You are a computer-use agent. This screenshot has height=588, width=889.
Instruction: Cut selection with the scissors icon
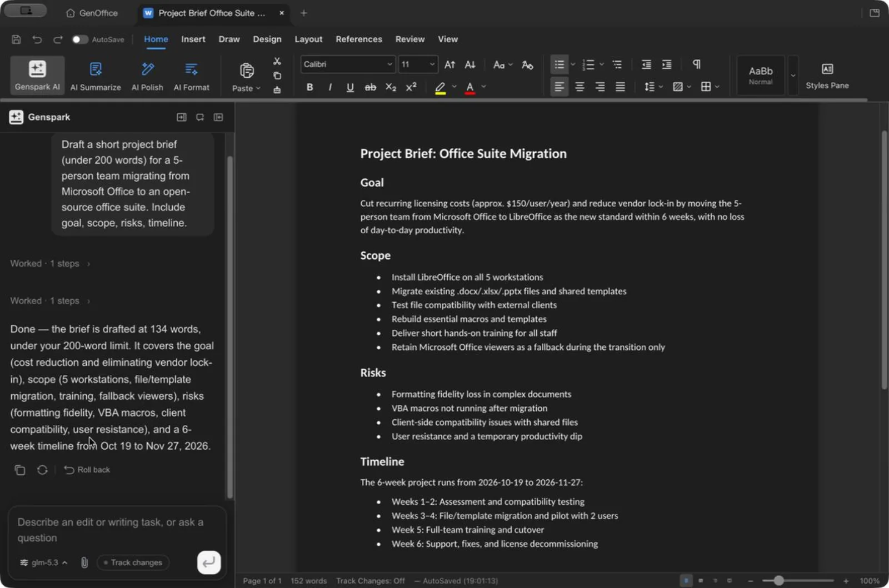point(277,61)
